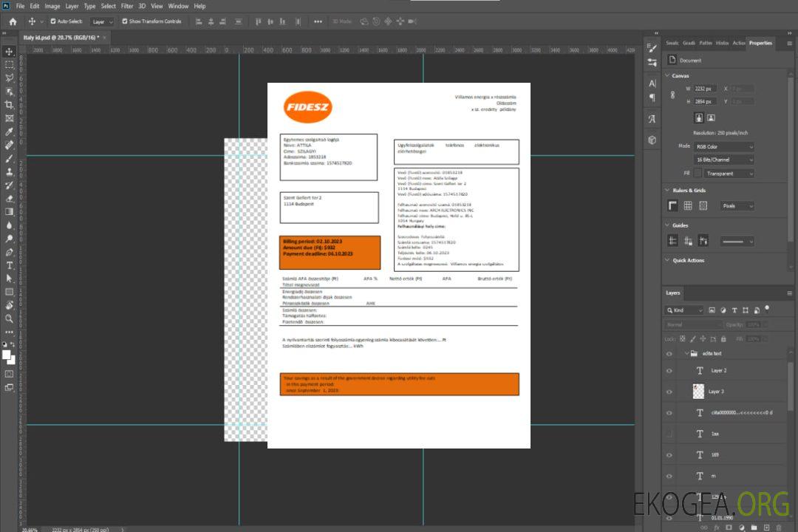The image size is (798, 532).
Task: Select the Rectangular Marquee tool
Action: (9, 65)
